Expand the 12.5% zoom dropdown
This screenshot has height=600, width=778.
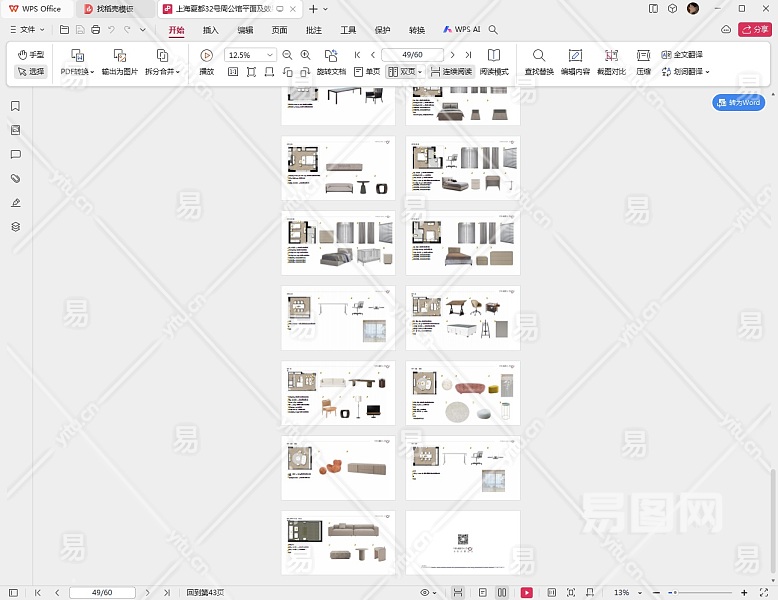(x=270, y=55)
